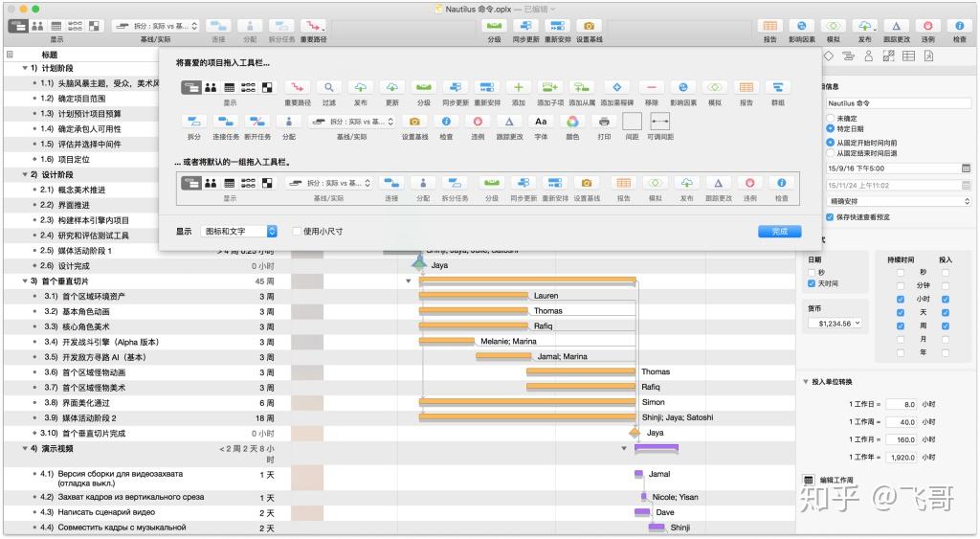Click 分级 icon in the main window toolbar
The image size is (980, 539).
[495, 26]
